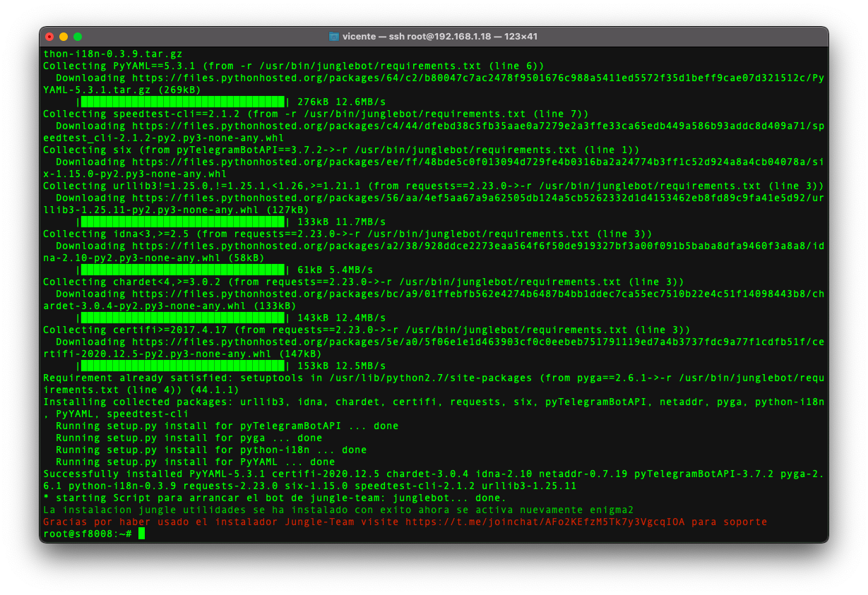
Task: Click the green cursor block at the prompt
Action: [x=142, y=534]
